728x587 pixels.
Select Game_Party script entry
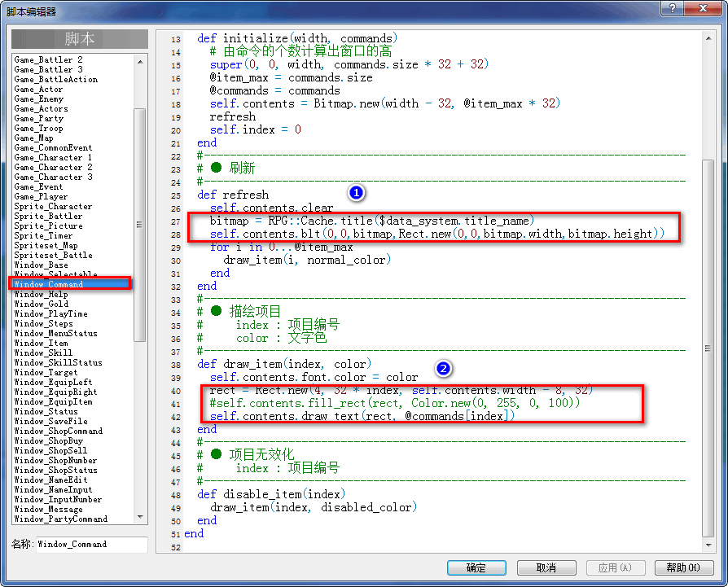click(x=38, y=118)
